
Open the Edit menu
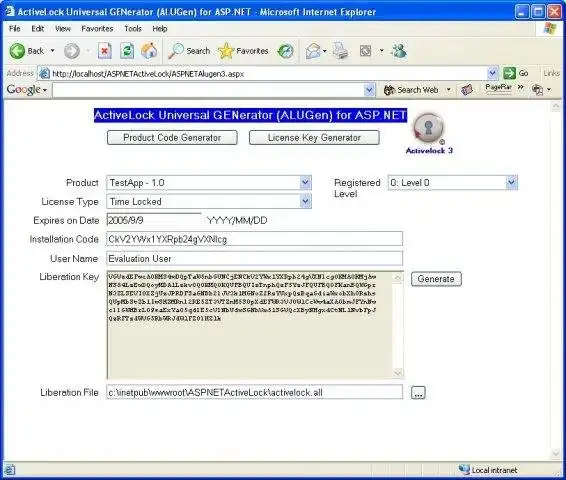[38, 29]
